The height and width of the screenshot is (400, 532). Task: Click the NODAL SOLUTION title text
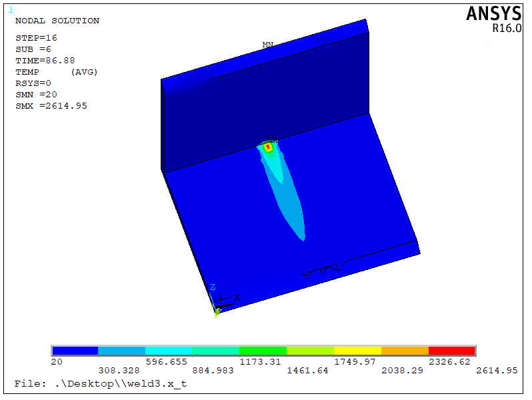tap(57, 21)
